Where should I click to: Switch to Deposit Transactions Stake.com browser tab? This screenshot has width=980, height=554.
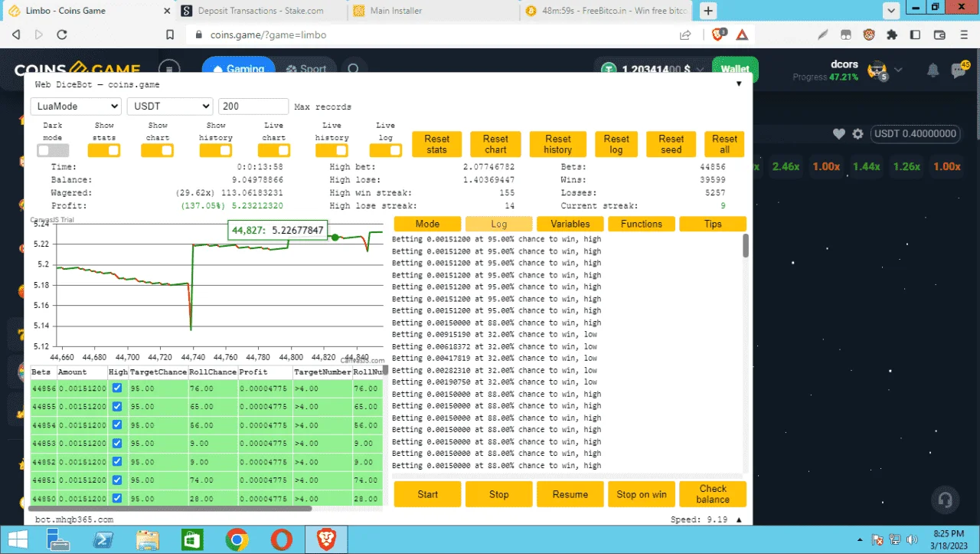pos(260,11)
